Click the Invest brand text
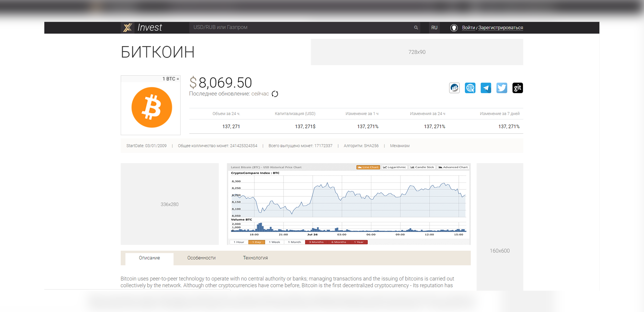This screenshot has width=644, height=312. pyautogui.click(x=149, y=27)
